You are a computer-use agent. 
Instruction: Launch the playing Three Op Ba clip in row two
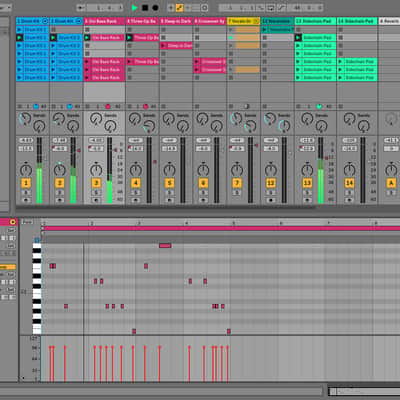pos(129,38)
